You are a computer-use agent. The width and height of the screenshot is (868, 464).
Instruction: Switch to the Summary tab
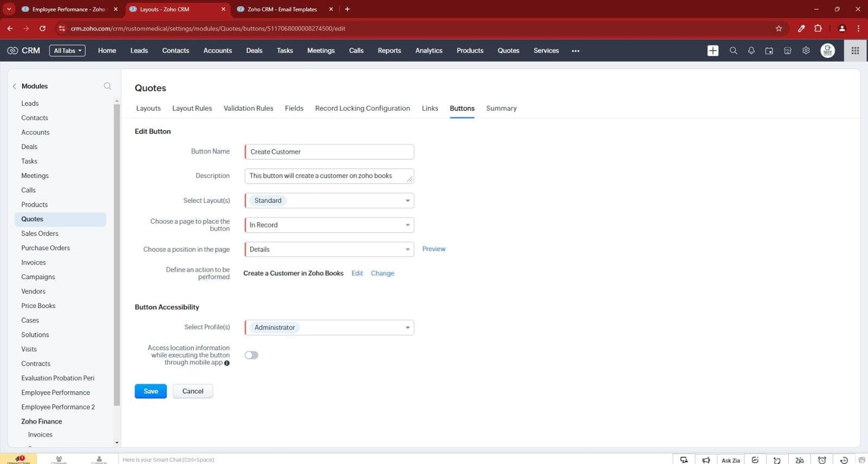[x=501, y=108]
